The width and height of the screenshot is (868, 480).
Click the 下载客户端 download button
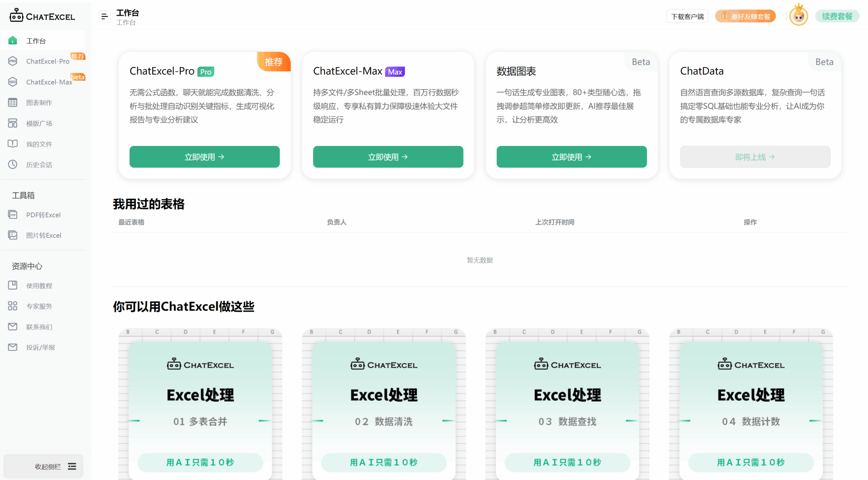(687, 16)
